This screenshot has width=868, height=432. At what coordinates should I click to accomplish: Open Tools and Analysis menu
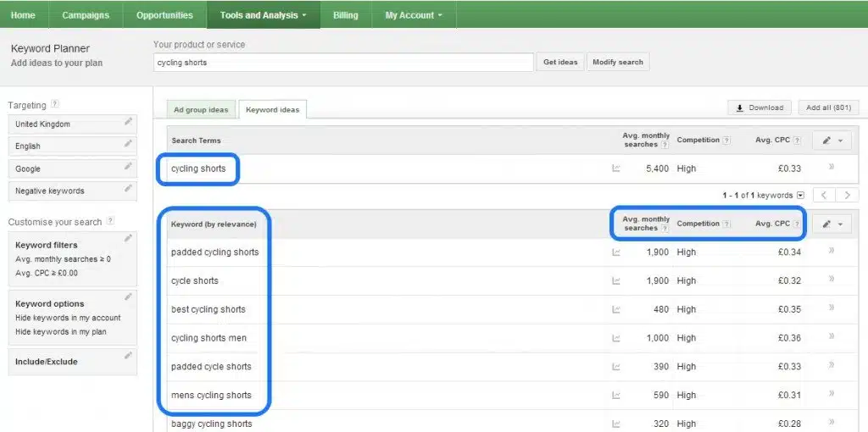pos(264,15)
